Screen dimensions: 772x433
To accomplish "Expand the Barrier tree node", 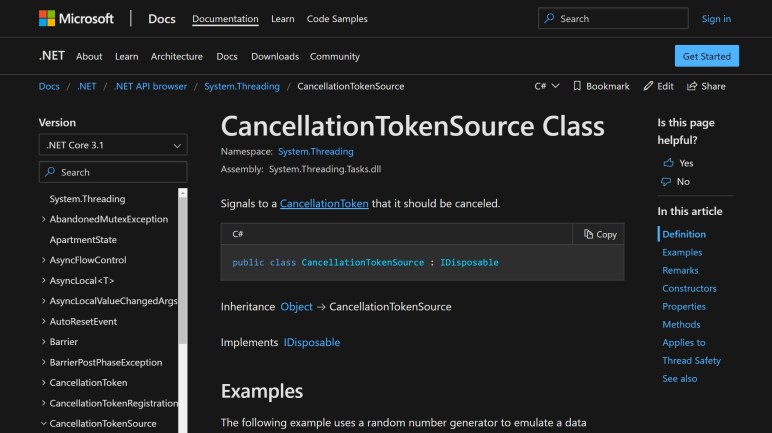I will (43, 342).
